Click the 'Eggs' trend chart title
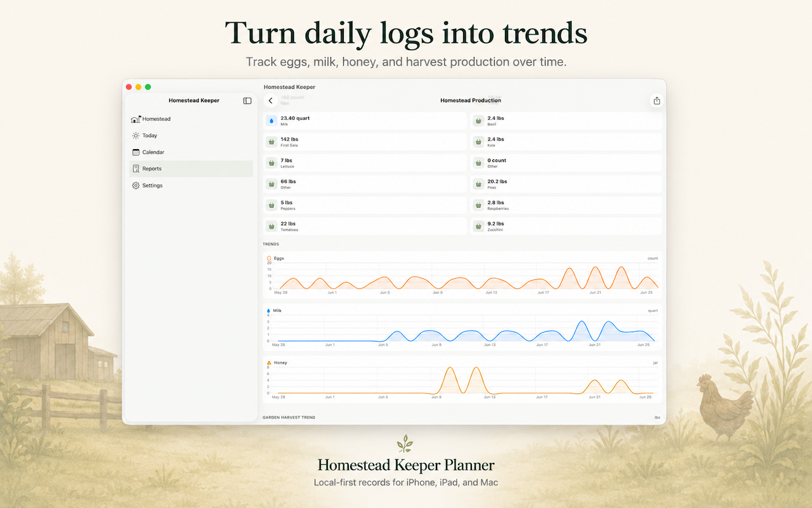 coord(279,258)
